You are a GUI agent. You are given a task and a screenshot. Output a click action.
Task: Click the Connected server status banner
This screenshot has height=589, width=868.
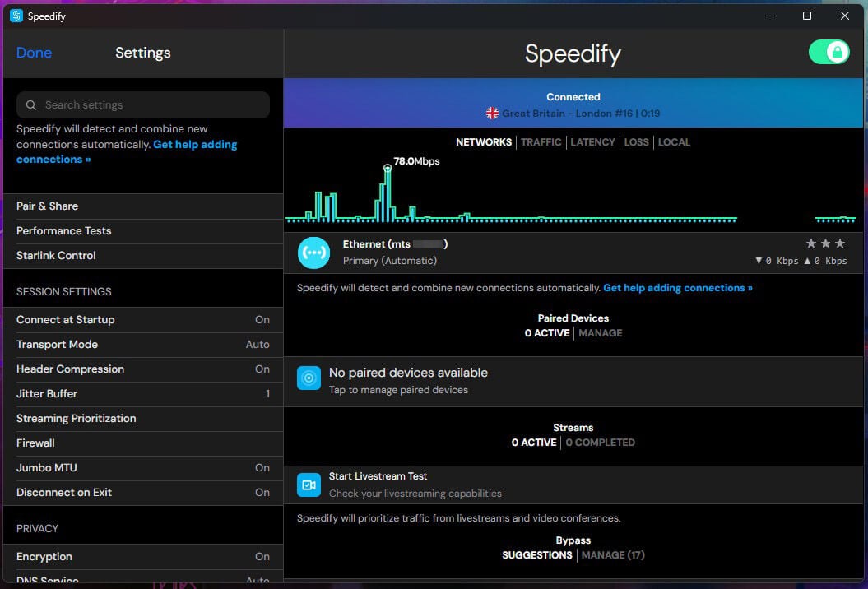(573, 103)
